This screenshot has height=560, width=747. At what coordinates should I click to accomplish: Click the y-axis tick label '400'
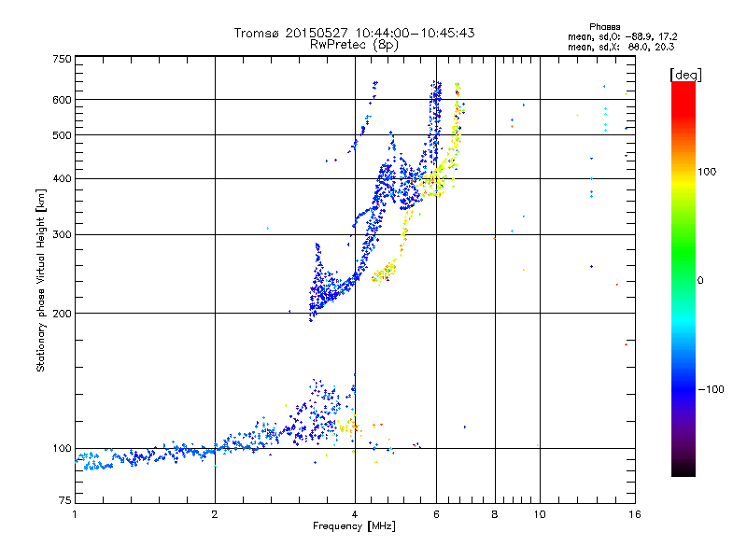[62, 179]
